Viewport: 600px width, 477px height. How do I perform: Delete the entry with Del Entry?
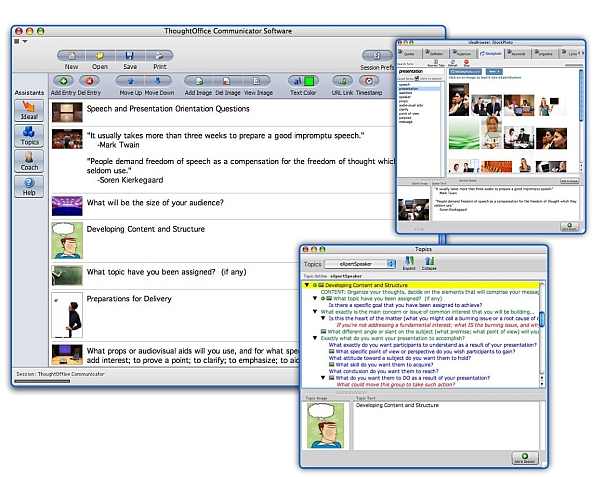click(x=89, y=81)
